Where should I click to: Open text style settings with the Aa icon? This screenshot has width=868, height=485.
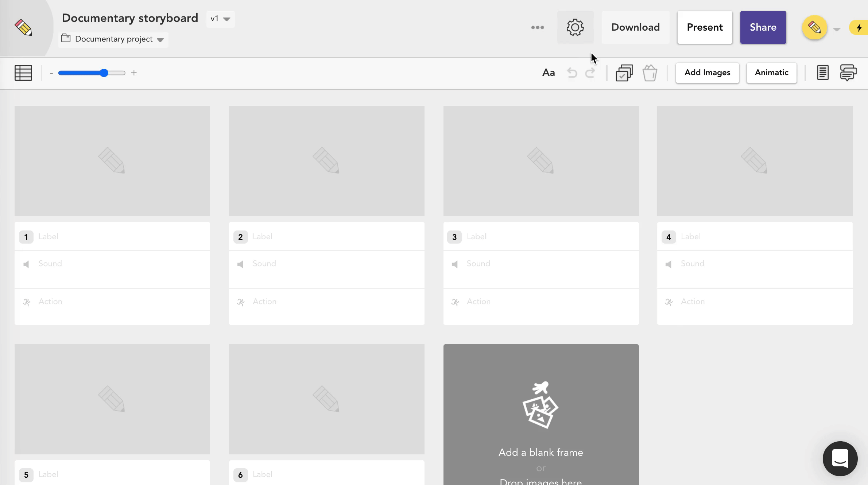[549, 73]
